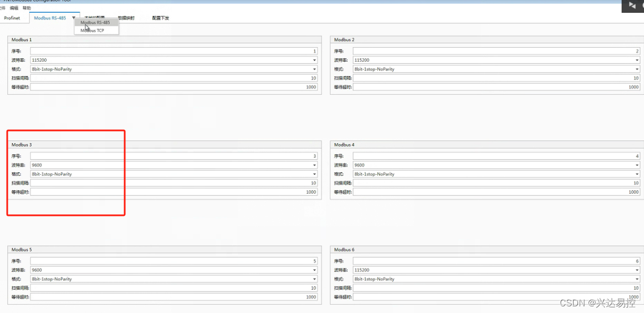Switch to the 配置下发 tab
Screen dimensions: 644x313
tap(161, 18)
